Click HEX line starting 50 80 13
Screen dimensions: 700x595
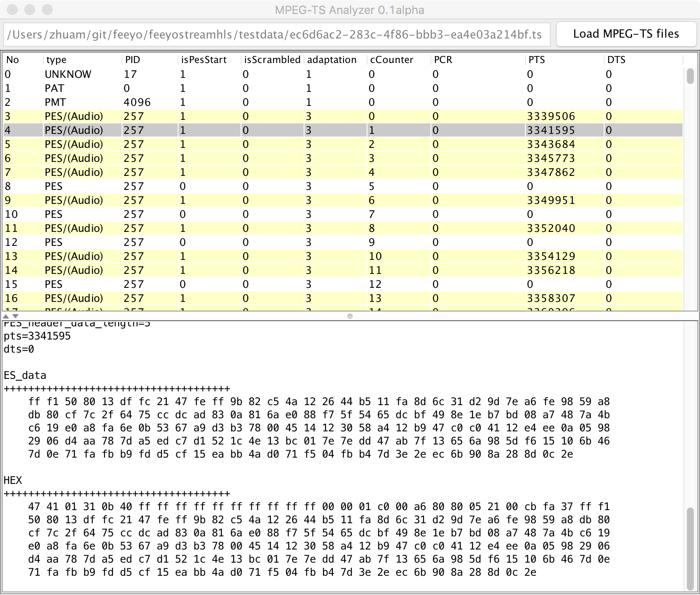tap(319, 520)
